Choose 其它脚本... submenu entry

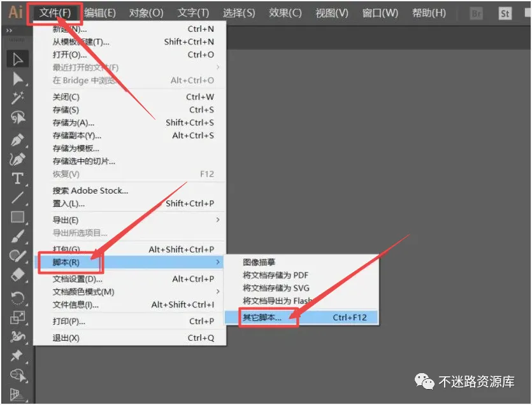[x=301, y=318]
